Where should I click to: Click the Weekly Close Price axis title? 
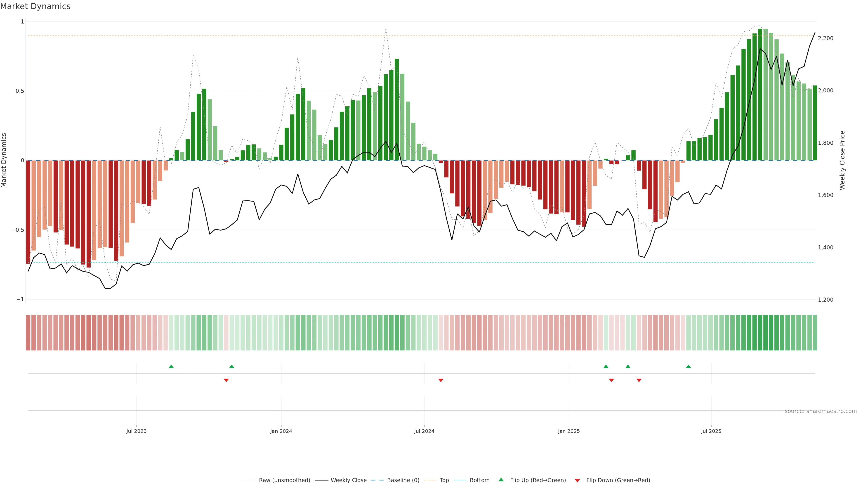[x=842, y=160]
